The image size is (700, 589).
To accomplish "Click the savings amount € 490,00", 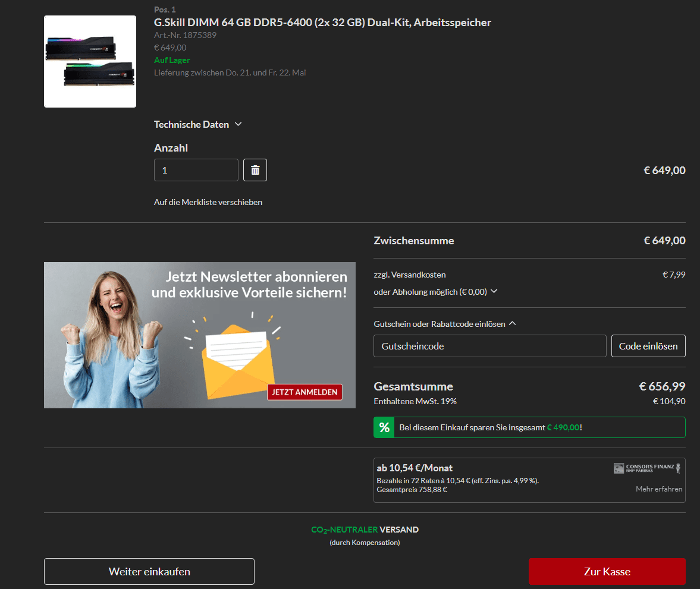I will tap(563, 427).
